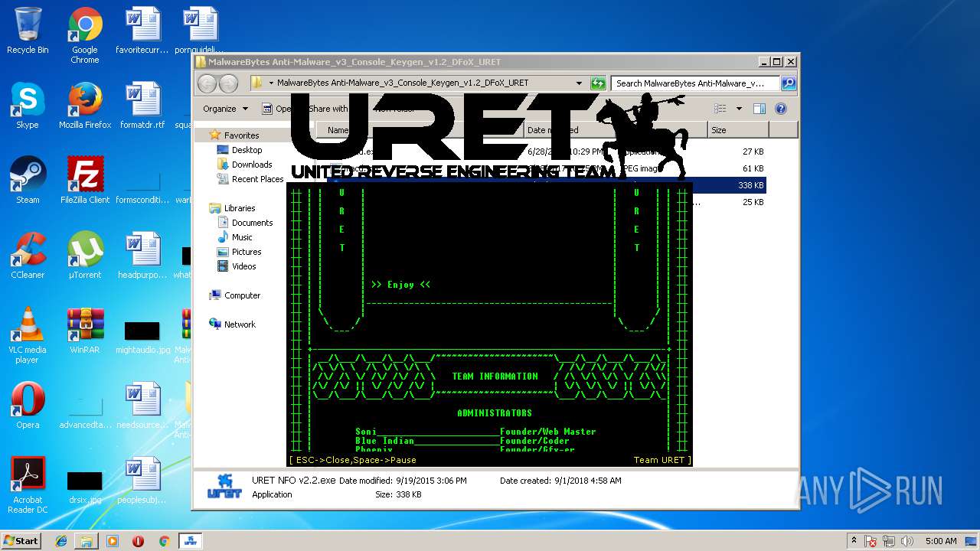Show hidden system tray icons

(854, 541)
